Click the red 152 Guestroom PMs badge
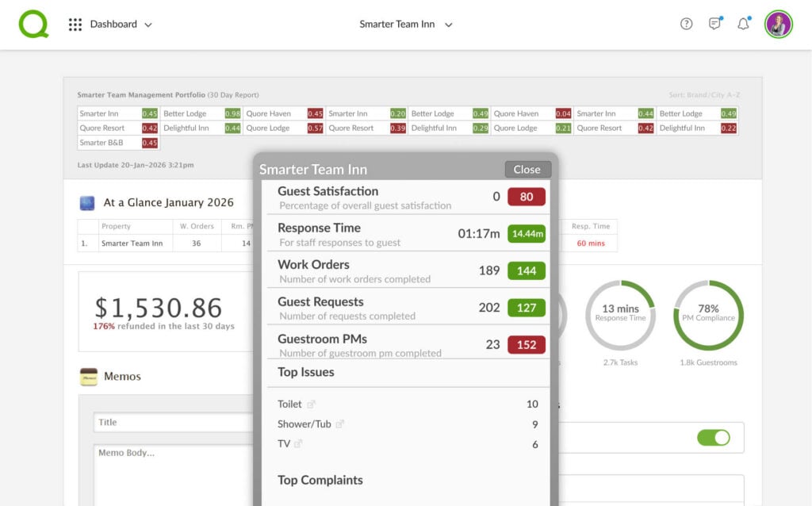 click(x=527, y=345)
